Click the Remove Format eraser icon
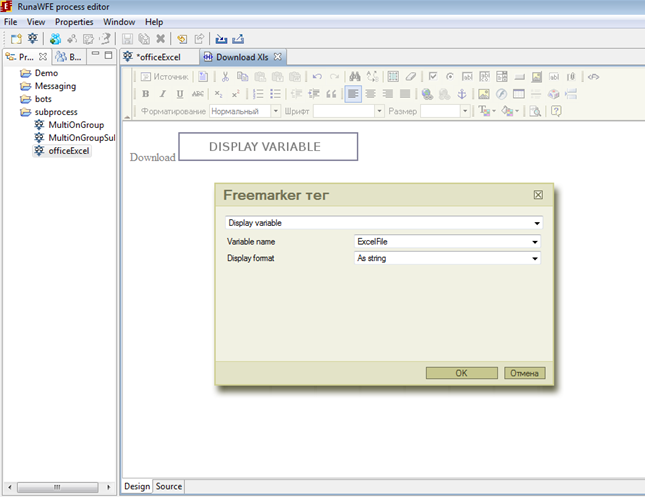 click(x=410, y=77)
